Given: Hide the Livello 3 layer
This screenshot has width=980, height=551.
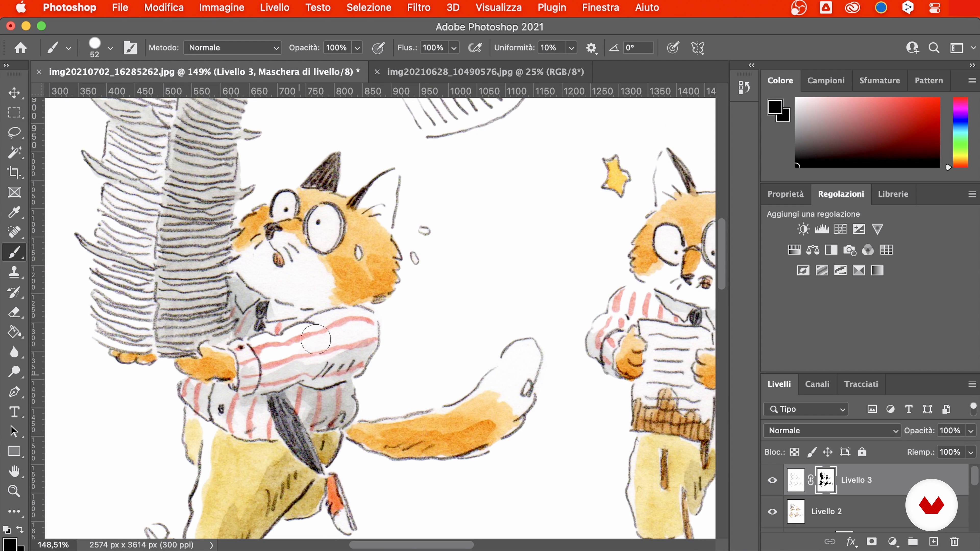Looking at the screenshot, I should point(772,480).
